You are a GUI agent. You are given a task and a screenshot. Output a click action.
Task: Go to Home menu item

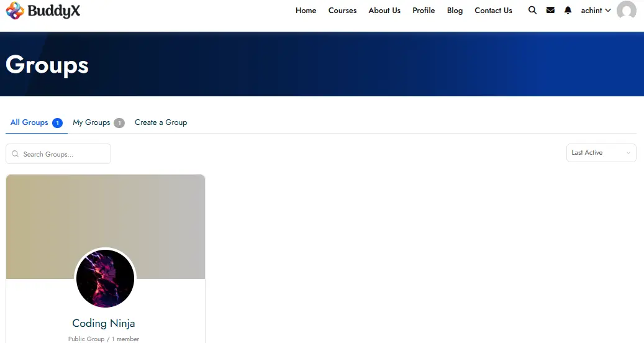point(306,11)
